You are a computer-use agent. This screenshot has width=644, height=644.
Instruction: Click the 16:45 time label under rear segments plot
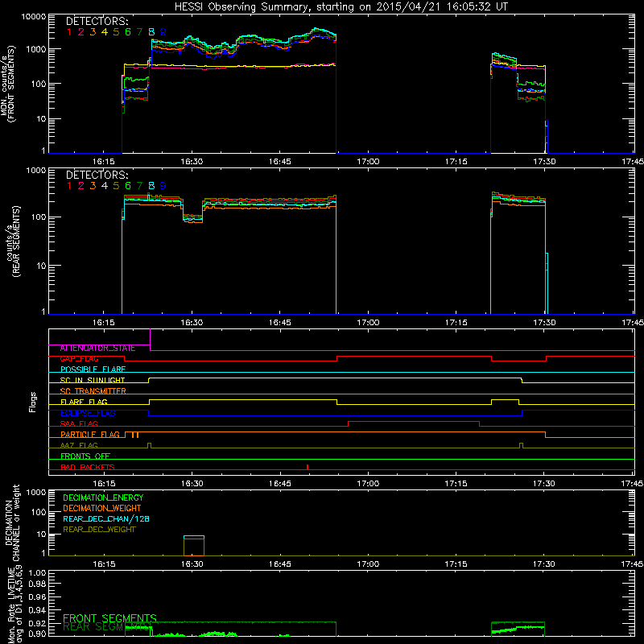pyautogui.click(x=279, y=323)
